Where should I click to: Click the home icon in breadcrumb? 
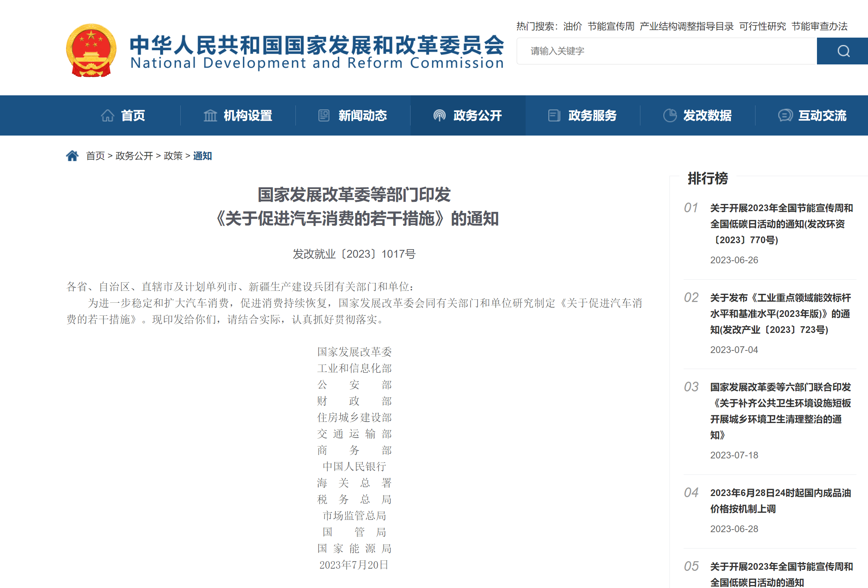72,156
